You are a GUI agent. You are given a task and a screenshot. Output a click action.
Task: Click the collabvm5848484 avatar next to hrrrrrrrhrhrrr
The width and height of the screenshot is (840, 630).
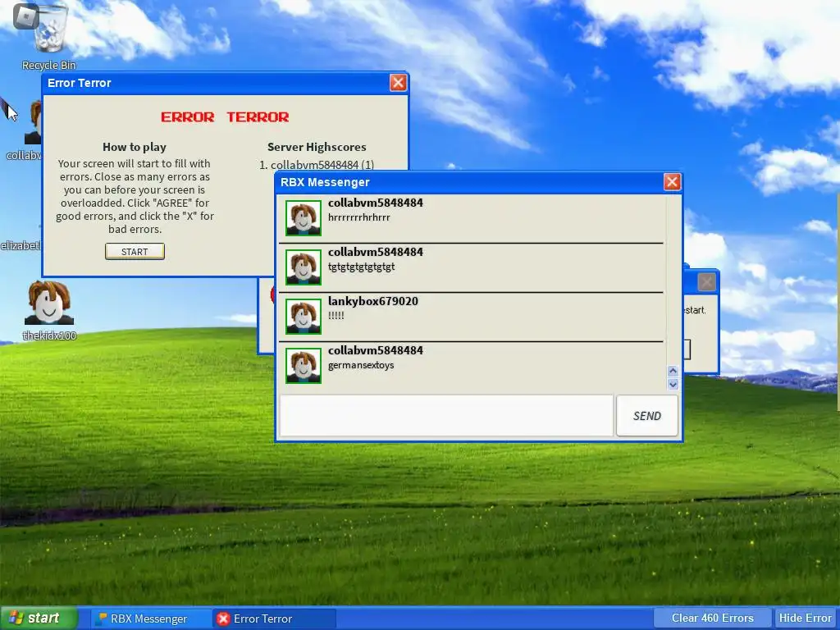point(304,218)
